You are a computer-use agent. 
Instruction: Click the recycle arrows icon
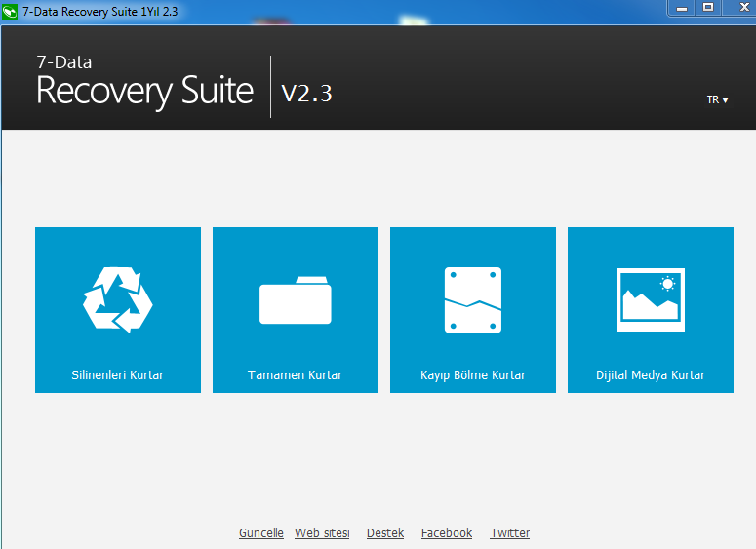(x=117, y=299)
